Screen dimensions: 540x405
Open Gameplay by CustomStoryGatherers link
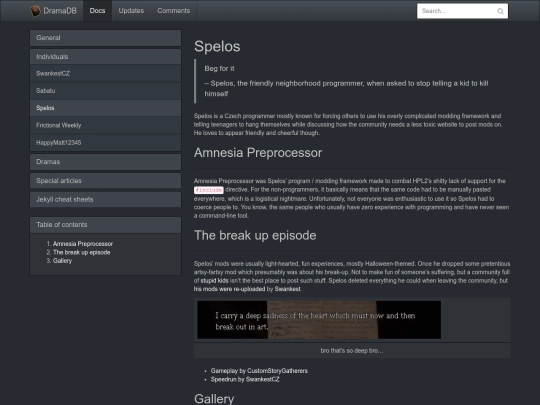point(259,371)
